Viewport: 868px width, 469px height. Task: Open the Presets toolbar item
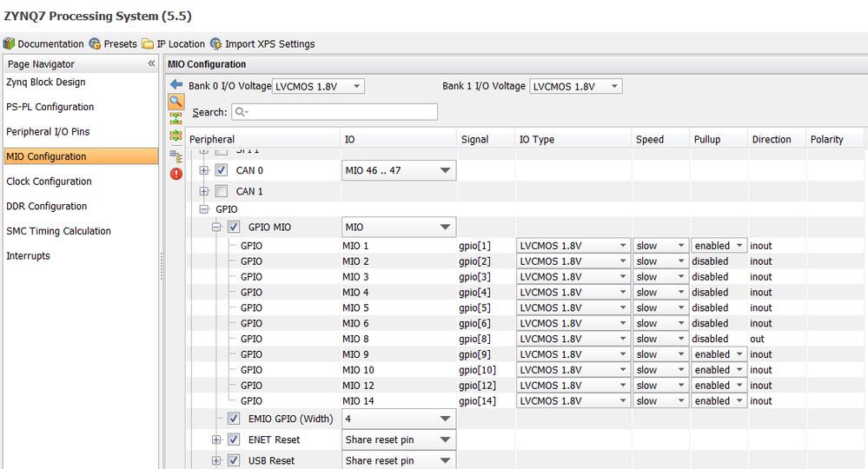[113, 43]
